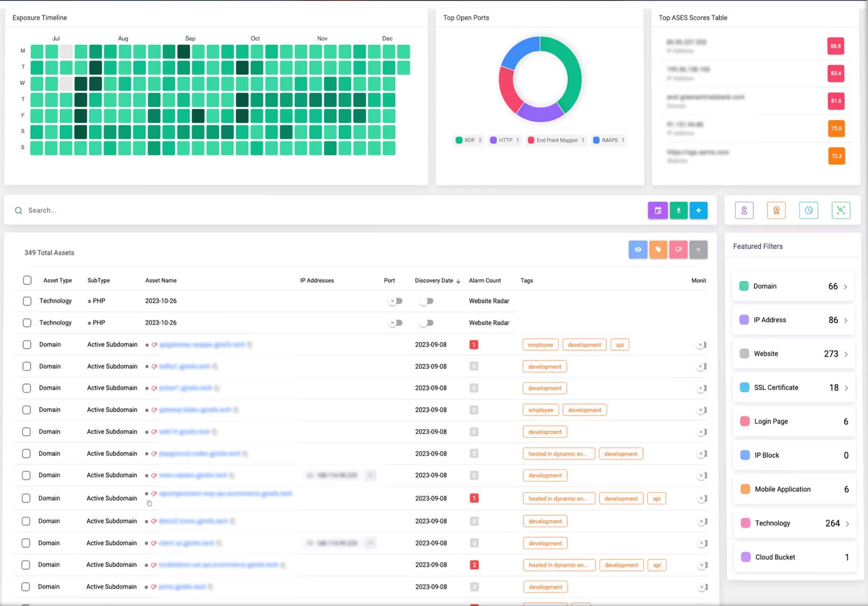Focus the Search input field
Image resolution: width=868 pixels, height=606 pixels.
(x=330, y=210)
